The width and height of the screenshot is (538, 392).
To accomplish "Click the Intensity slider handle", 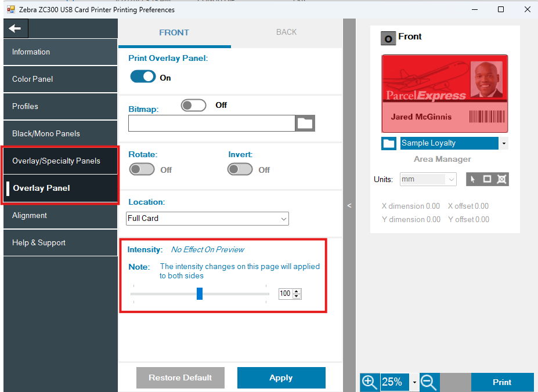I will pos(200,293).
